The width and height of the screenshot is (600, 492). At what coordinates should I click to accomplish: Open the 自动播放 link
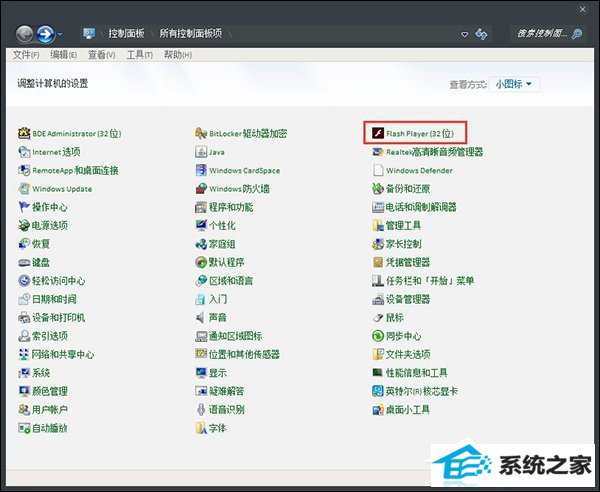[50, 428]
